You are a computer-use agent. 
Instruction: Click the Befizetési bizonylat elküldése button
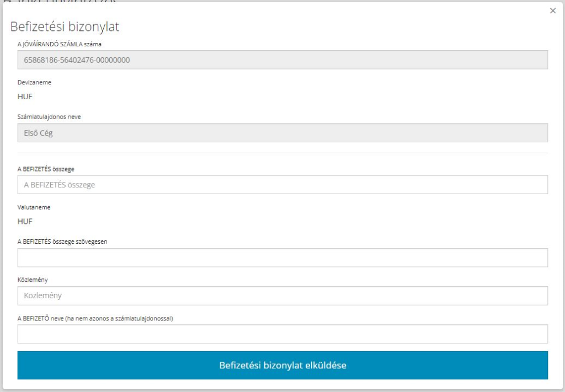282,365
